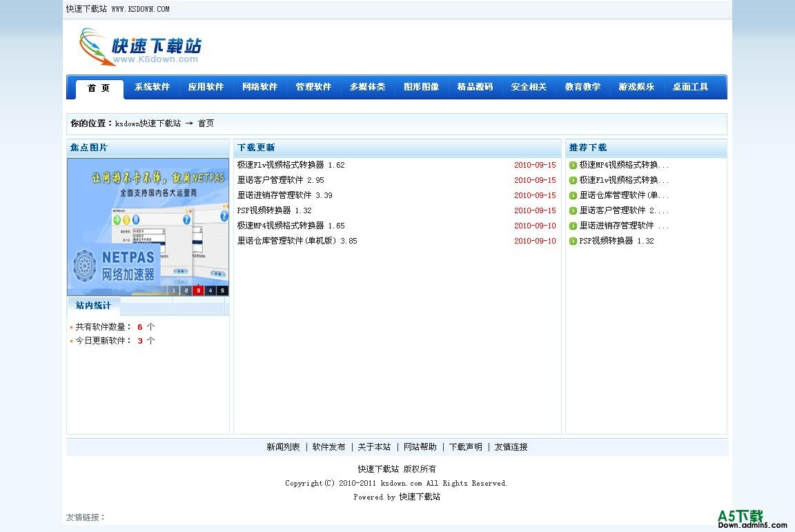The width and height of the screenshot is (795, 532).
Task: Open 极速Flv视频格式转换器 1.62 download link
Action: tap(291, 165)
